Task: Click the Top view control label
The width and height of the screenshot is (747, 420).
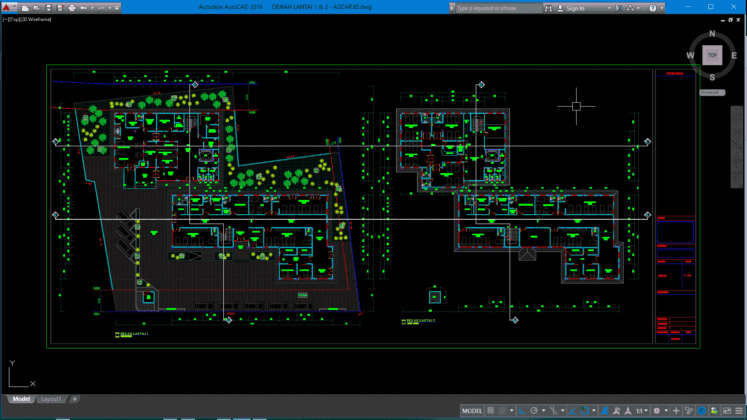Action: tap(14, 20)
